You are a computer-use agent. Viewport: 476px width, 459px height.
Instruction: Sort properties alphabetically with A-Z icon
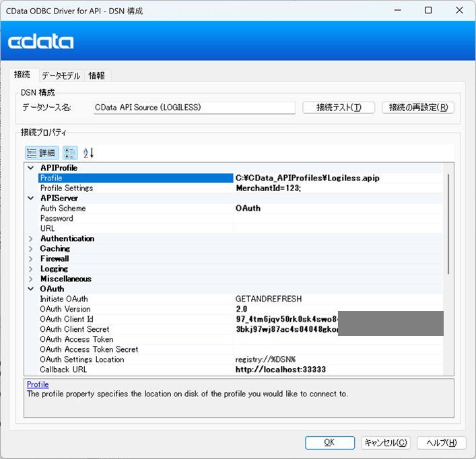point(88,153)
